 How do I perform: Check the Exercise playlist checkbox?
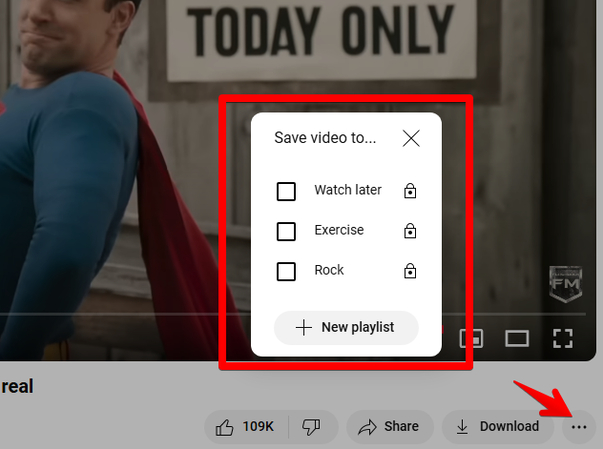coord(286,231)
